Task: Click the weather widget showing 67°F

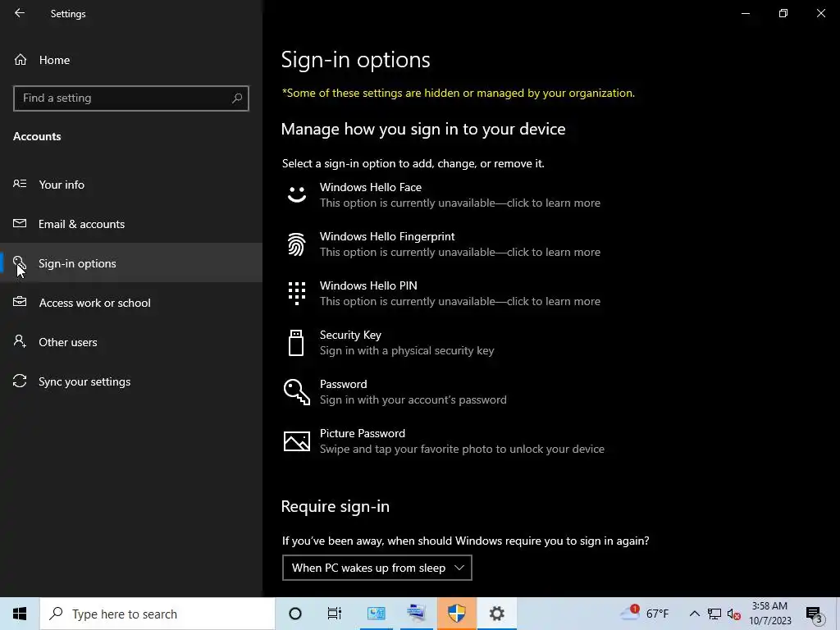Action: (x=645, y=614)
